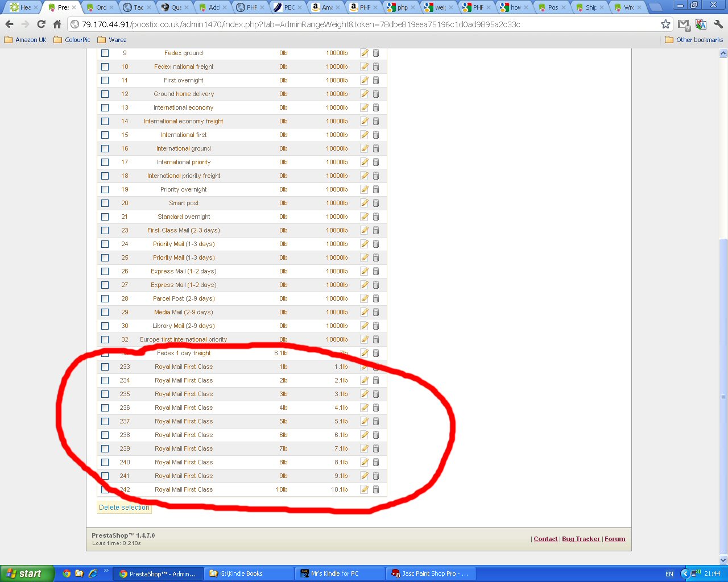Go back in the browser
Screen dimensions: 728x582
(x=9, y=24)
